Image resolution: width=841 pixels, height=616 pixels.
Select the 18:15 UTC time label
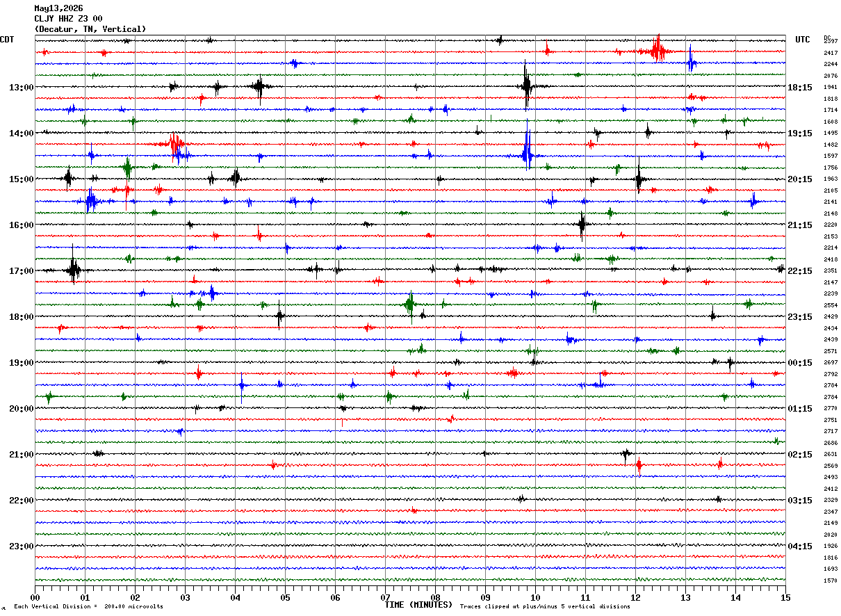pyautogui.click(x=800, y=87)
